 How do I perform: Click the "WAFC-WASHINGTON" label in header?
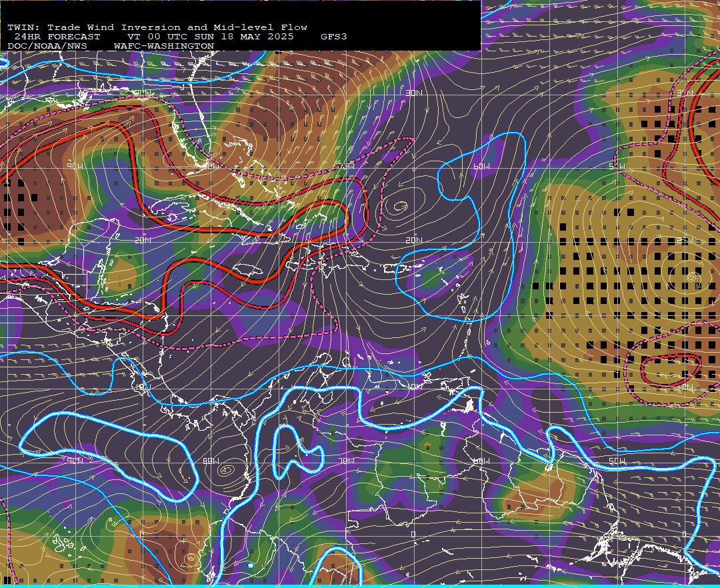[164, 47]
